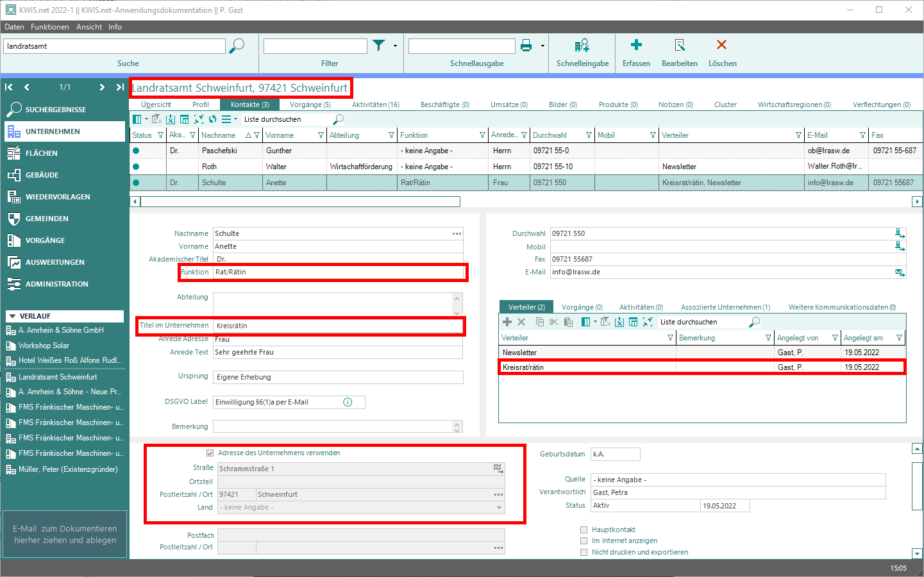The height and width of the screenshot is (577, 924).
Task: Toggle Funktion column filter in contacts grid
Action: point(483,135)
